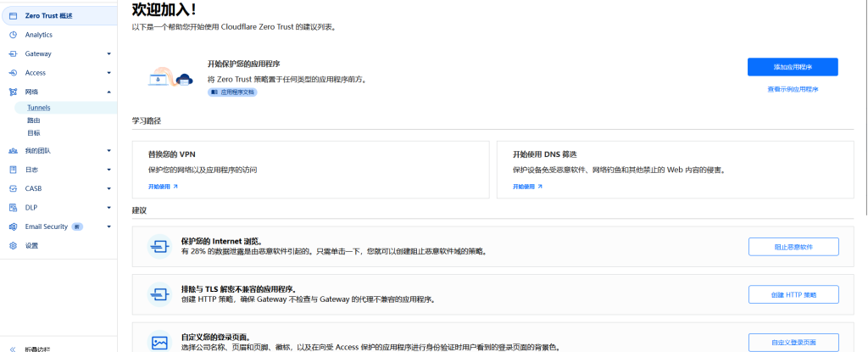Screen dimensions: 868x352
Task: Click the 替换您的 VPN card title
Action: (171, 154)
